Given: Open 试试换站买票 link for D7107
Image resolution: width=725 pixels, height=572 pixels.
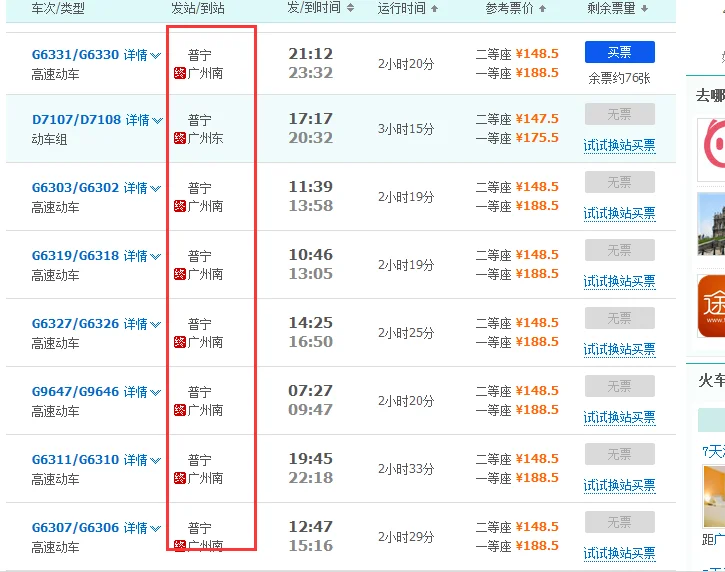Looking at the screenshot, I should [x=620, y=146].
